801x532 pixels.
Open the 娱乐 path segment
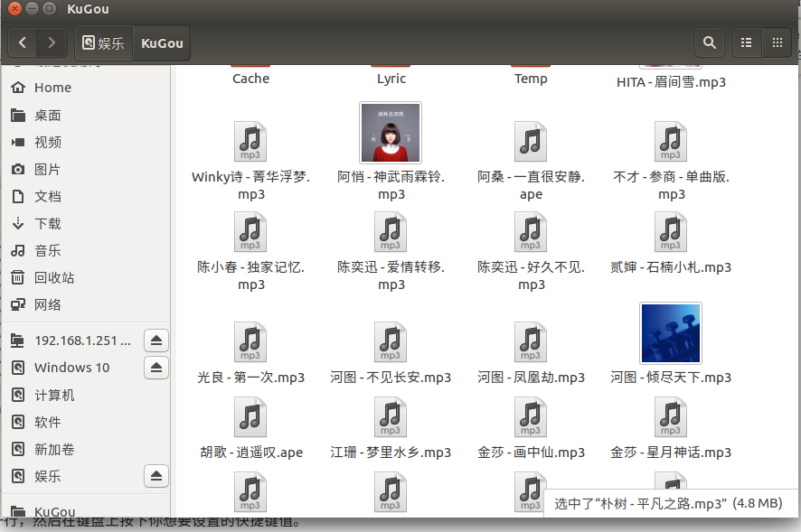pos(104,43)
